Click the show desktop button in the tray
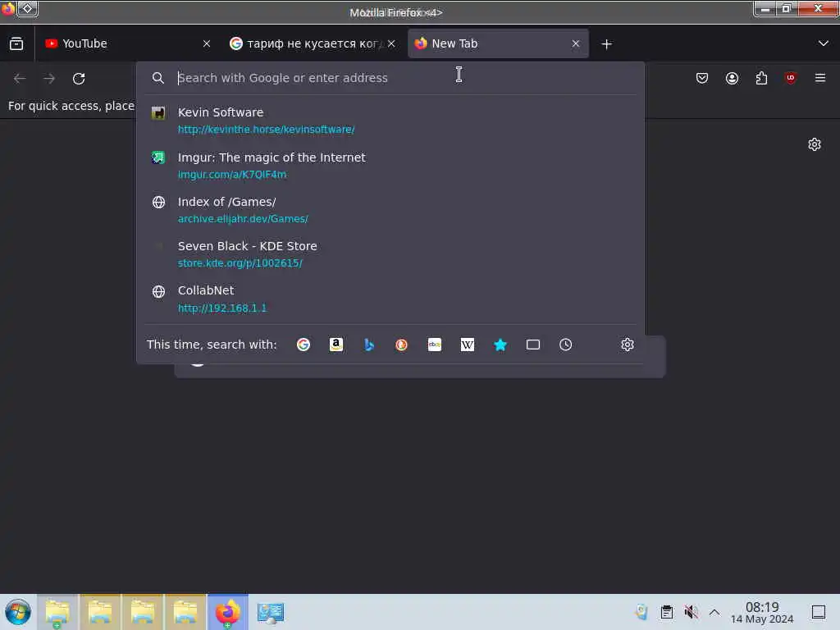The height and width of the screenshot is (630, 840). pyautogui.click(x=819, y=612)
